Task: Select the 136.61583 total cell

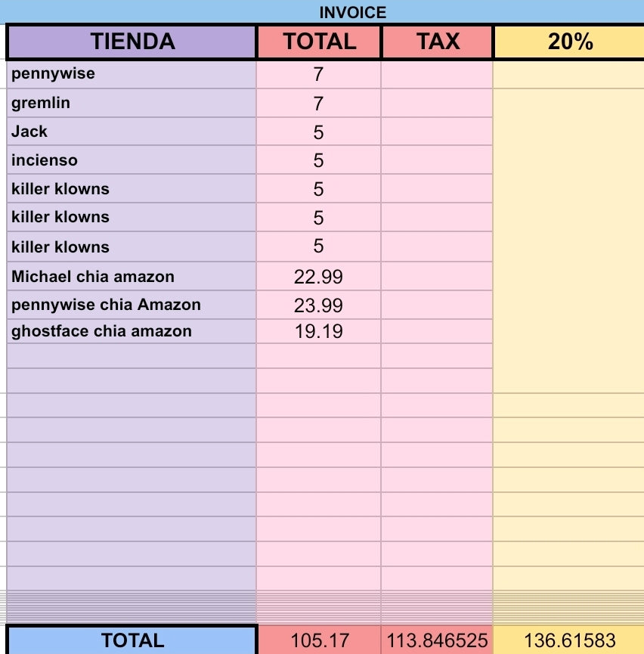Action: (x=569, y=640)
